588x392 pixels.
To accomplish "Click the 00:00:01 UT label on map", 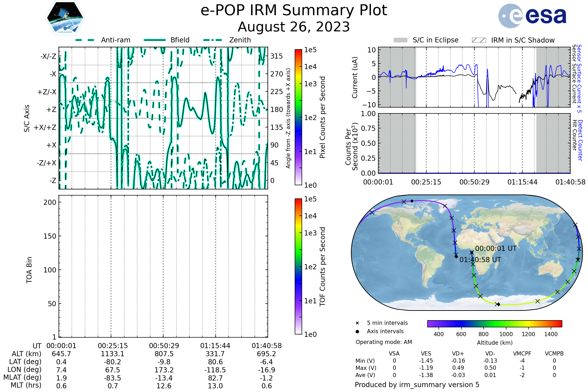I will click(496, 248).
